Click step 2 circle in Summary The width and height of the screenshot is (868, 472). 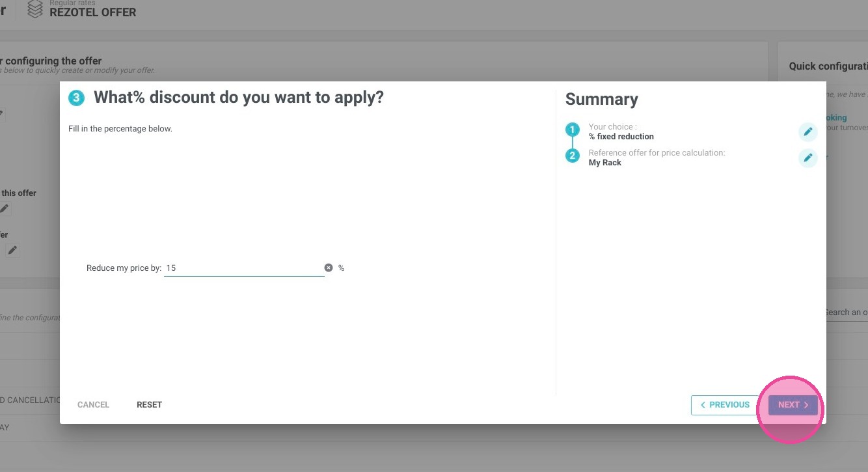[573, 156]
